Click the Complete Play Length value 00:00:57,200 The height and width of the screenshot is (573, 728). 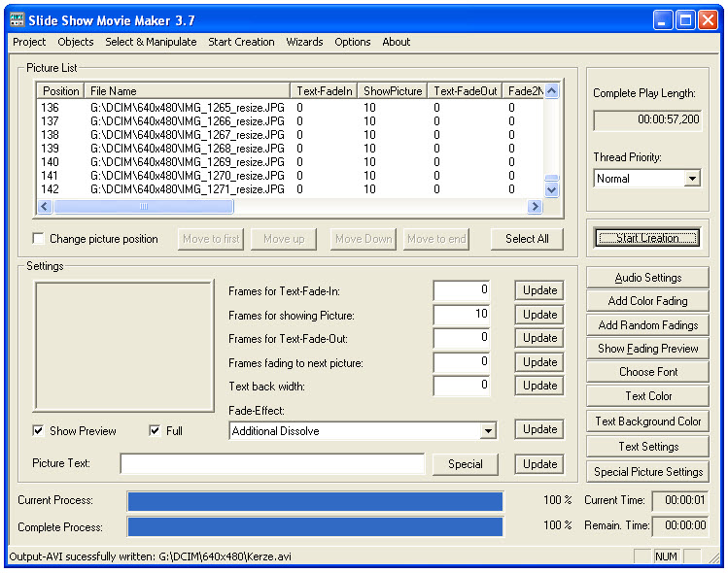647,119
